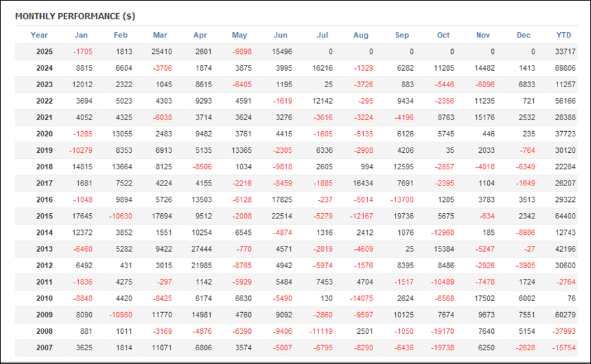The height and width of the screenshot is (364, 591).
Task: Click the 2018 January value 14815
Action: click(82, 167)
